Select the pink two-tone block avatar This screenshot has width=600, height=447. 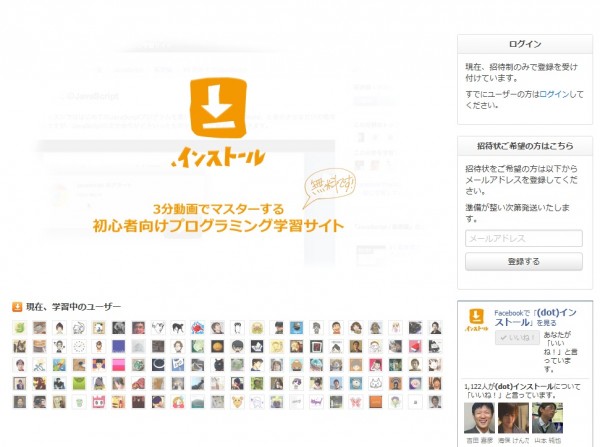pos(119,365)
